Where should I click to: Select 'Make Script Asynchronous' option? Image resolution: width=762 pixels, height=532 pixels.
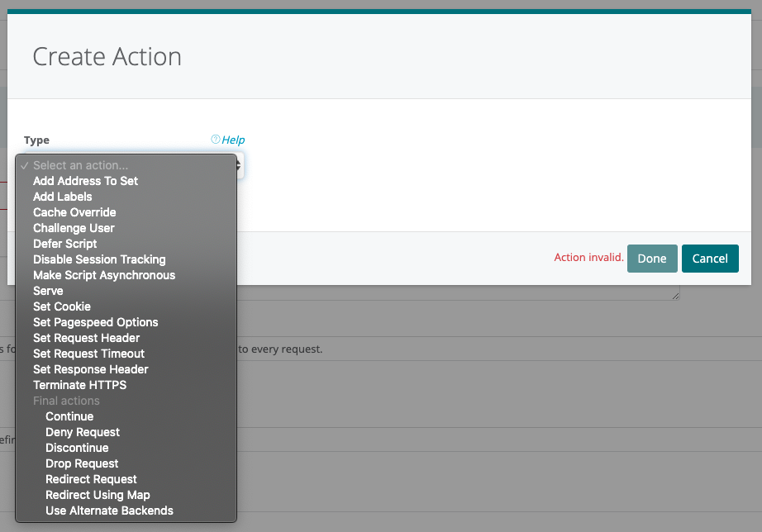pyautogui.click(x=104, y=275)
